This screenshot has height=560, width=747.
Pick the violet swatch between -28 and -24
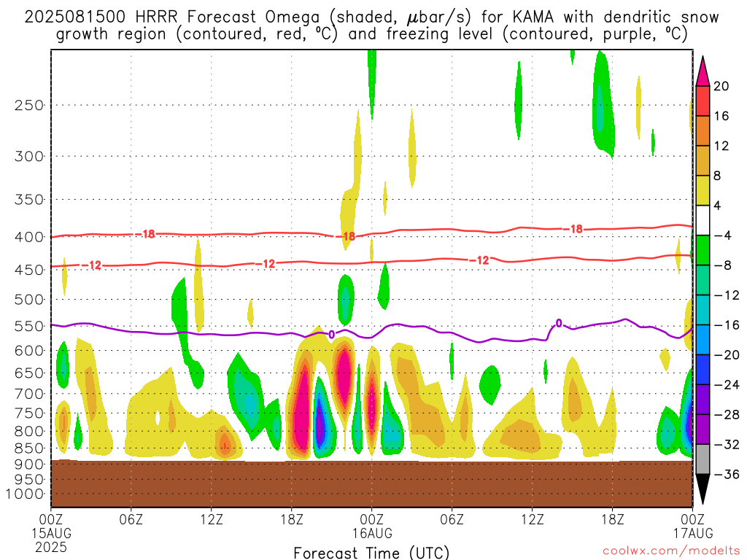(x=703, y=400)
